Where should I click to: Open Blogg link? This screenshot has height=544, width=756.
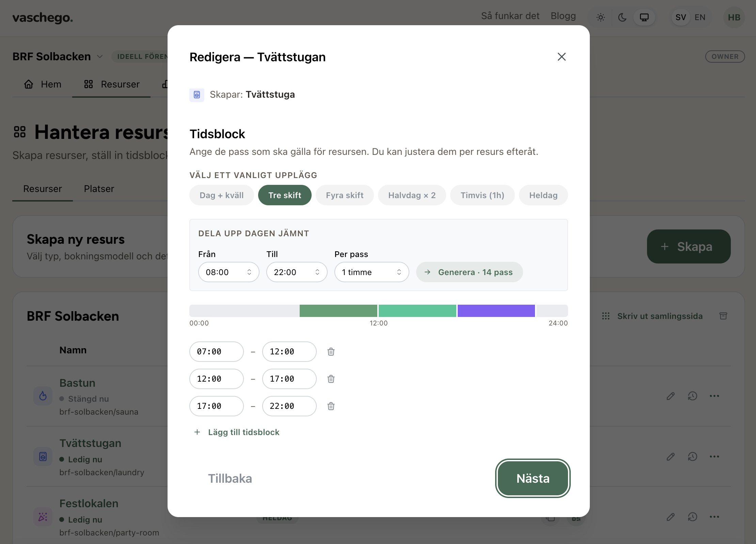pos(563,16)
